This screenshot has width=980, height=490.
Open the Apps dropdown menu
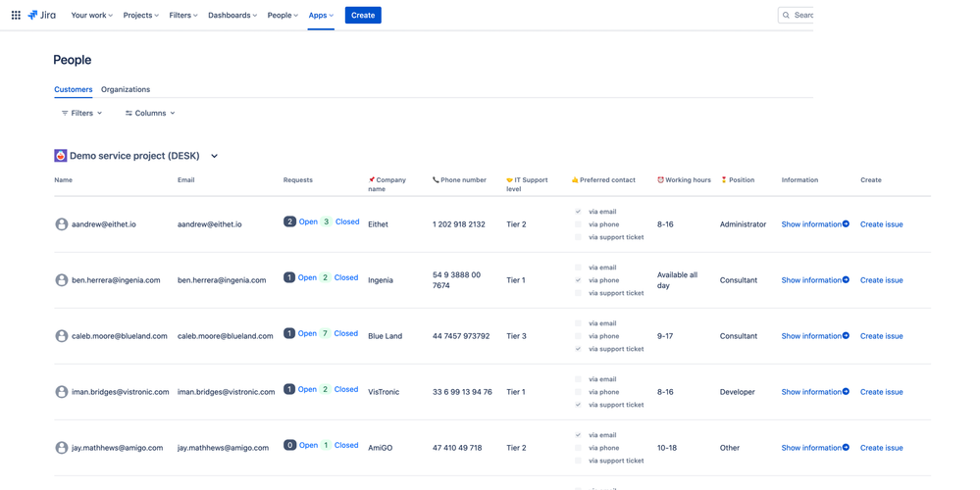[321, 15]
